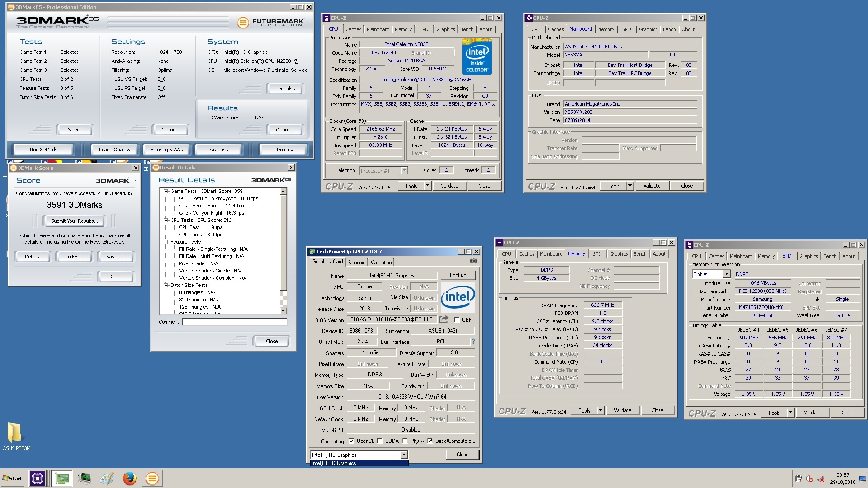This screenshot has width=868, height=488.
Task: Open the CPU-Z taskbar icon
Action: pos(38,479)
